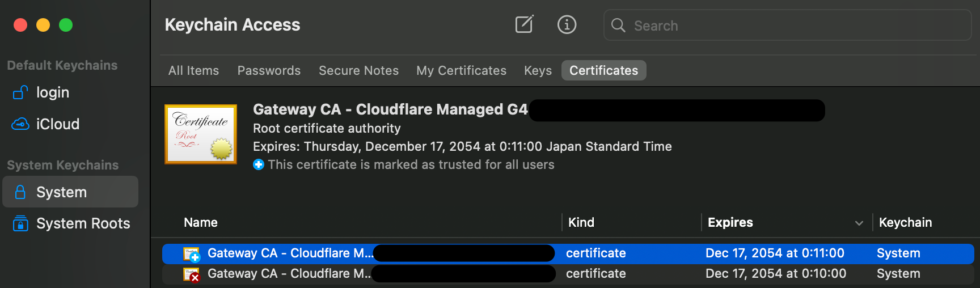Switch to the Passwords tab
Image resolution: width=980 pixels, height=288 pixels.
[269, 70]
